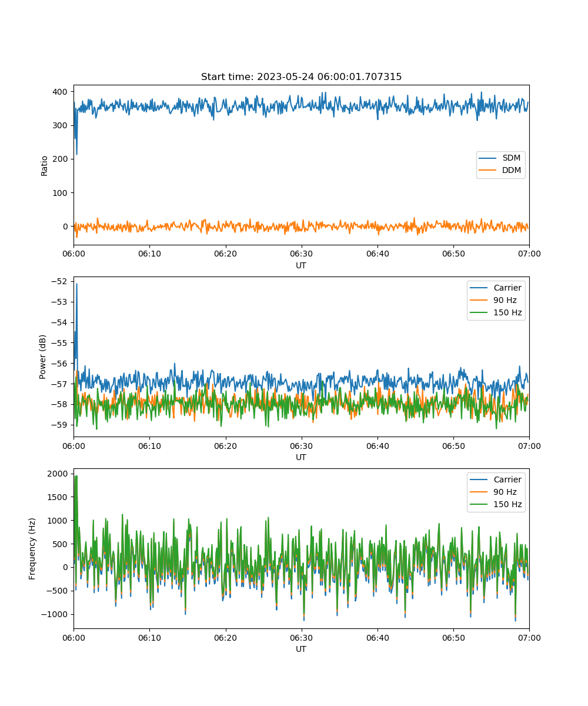Click 06:30 tick label under the Ratio plot
This screenshot has width=588, height=706.
pyautogui.click(x=301, y=254)
